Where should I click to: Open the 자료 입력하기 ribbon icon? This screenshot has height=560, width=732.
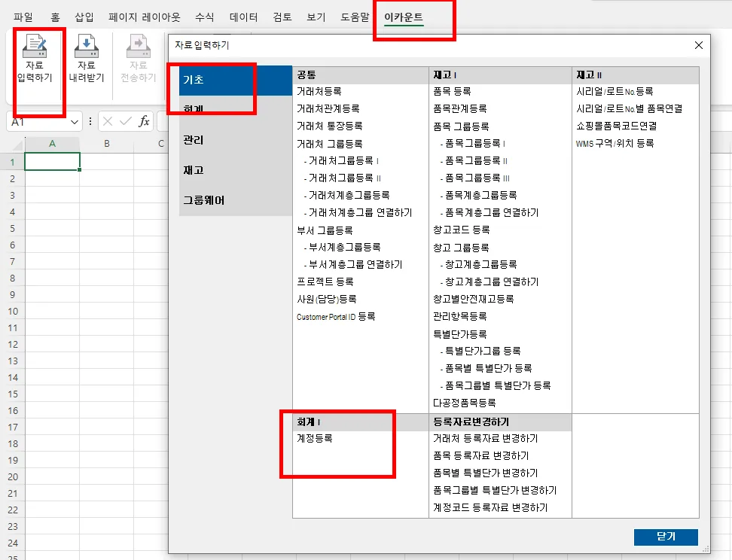coord(35,59)
